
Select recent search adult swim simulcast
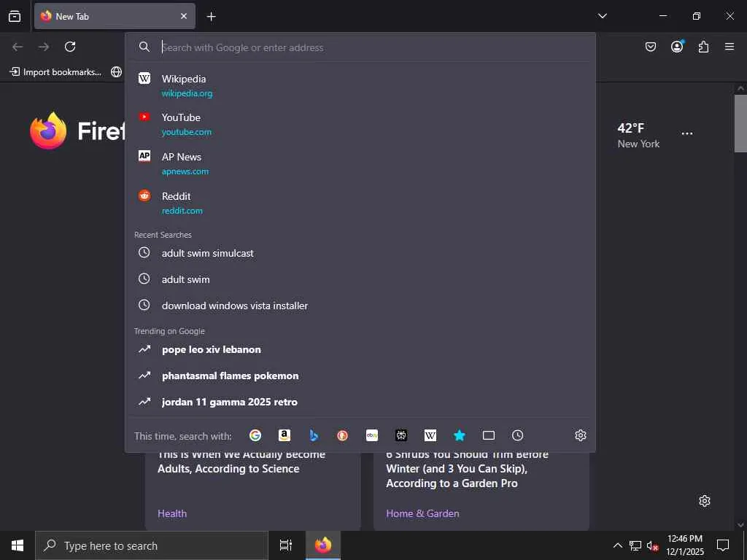coord(360,253)
